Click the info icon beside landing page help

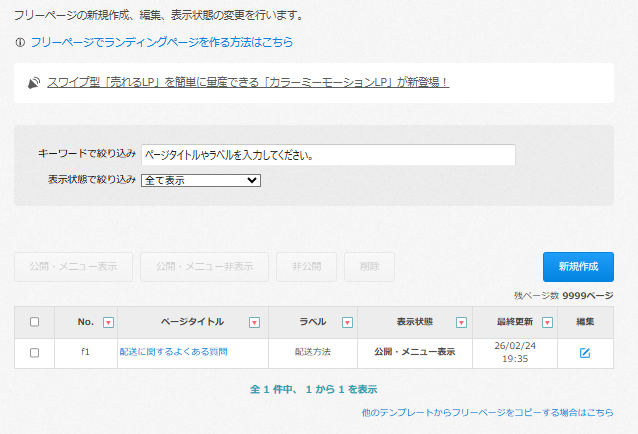pyautogui.click(x=21, y=43)
